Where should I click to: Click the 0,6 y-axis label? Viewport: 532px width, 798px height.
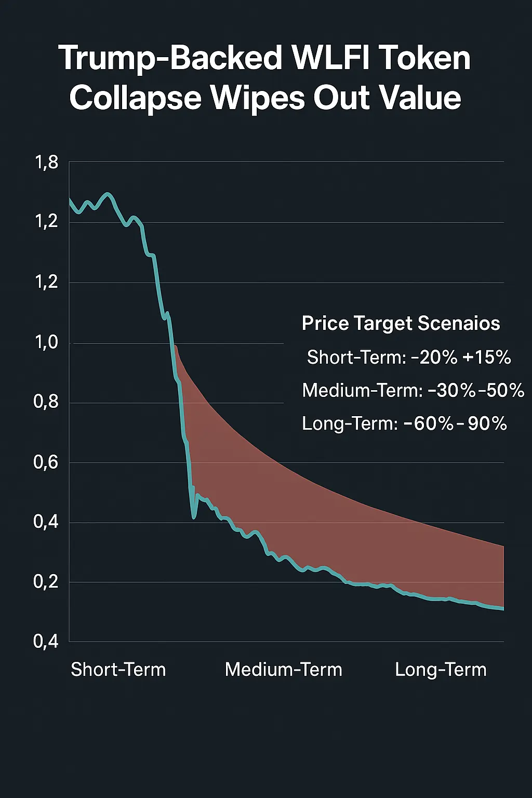click(46, 462)
